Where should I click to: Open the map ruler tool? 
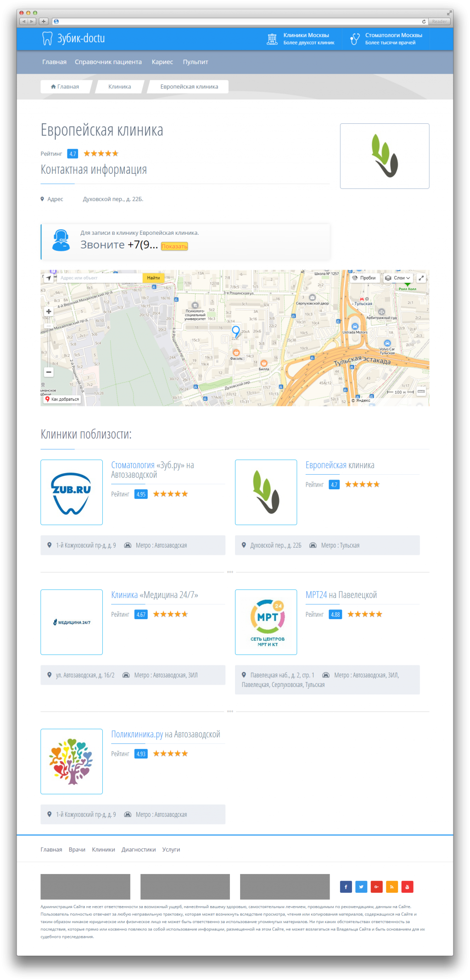421,392
